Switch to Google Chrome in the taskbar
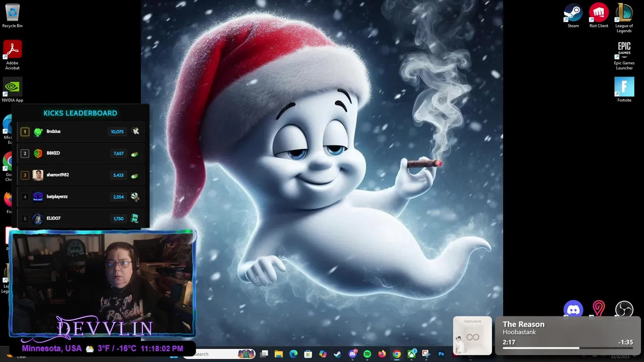This screenshot has height=362, width=644. [x=396, y=354]
